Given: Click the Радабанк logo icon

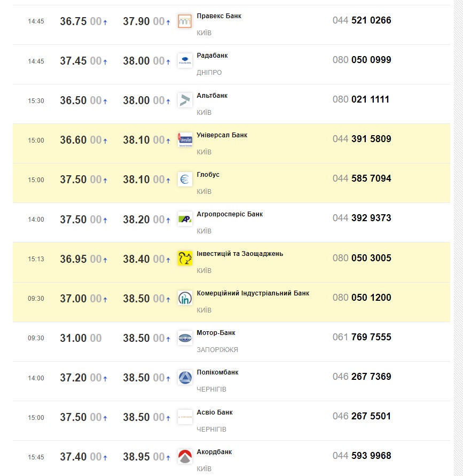Looking at the screenshot, I should pos(185,61).
